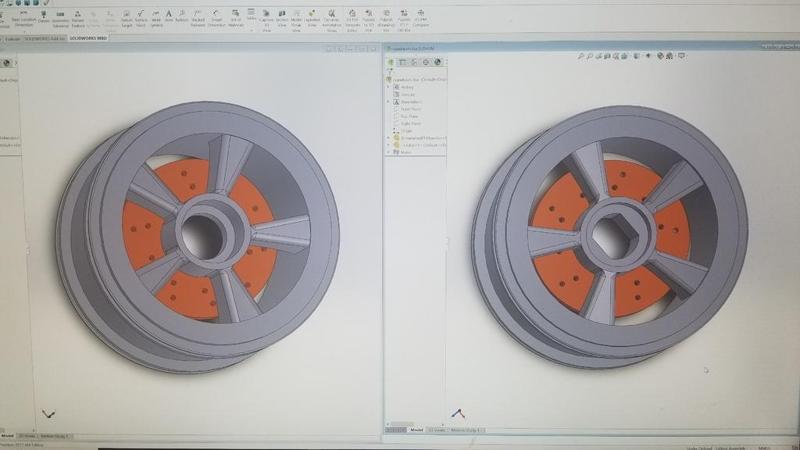Open Apply Scene in right viewport toolbar
This screenshot has height=450, width=800.
click(x=669, y=56)
